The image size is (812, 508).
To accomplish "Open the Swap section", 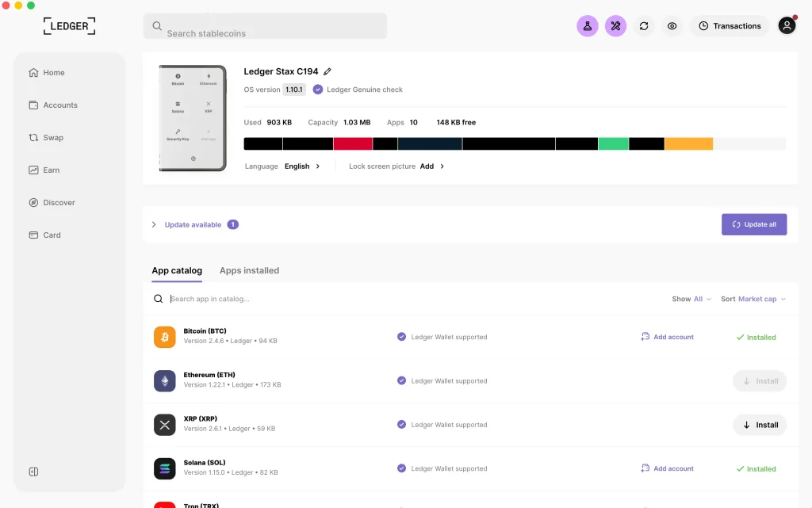I will 46,138.
